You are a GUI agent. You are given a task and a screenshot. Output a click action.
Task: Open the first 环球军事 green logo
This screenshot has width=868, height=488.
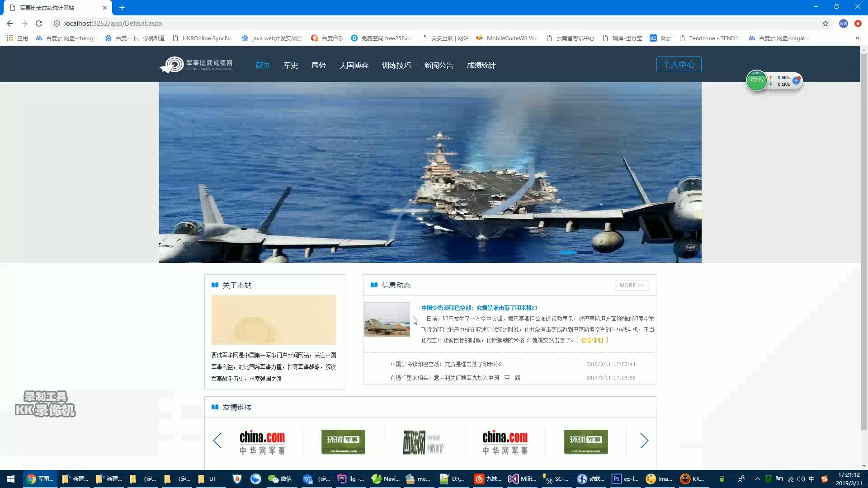pyautogui.click(x=343, y=442)
